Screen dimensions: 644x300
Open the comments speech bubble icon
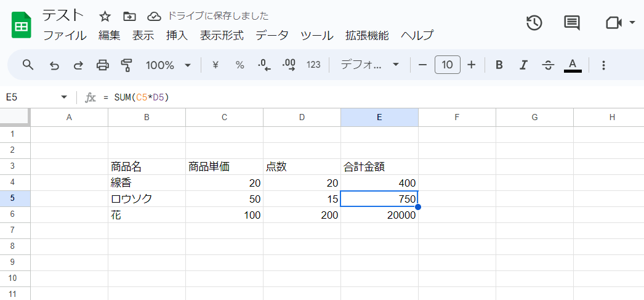tap(572, 23)
